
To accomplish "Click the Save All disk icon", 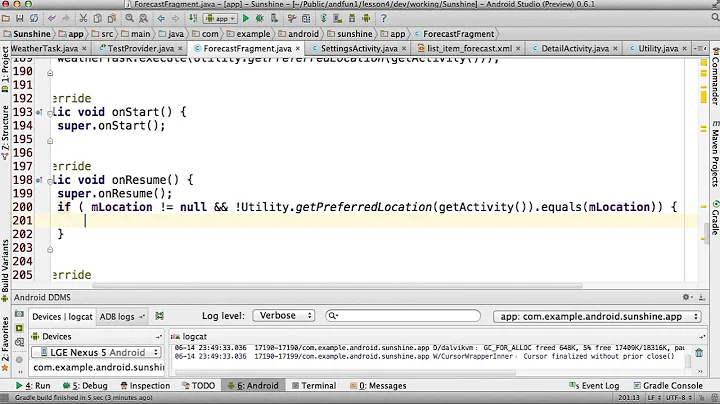I will [19, 18].
